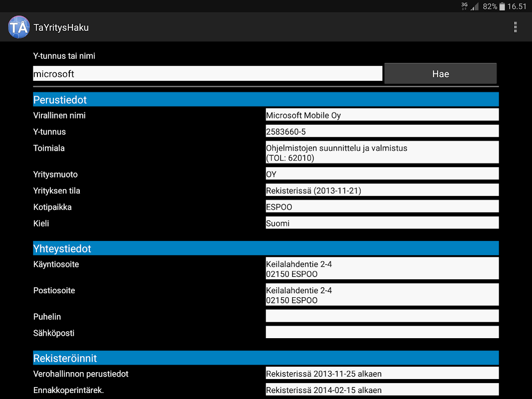The height and width of the screenshot is (399, 532).
Task: Tap the empty Puhelin field
Action: 382,316
